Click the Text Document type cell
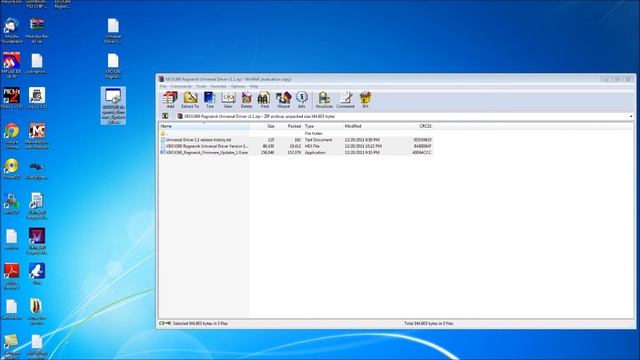This screenshot has height=360, width=640. [x=318, y=140]
